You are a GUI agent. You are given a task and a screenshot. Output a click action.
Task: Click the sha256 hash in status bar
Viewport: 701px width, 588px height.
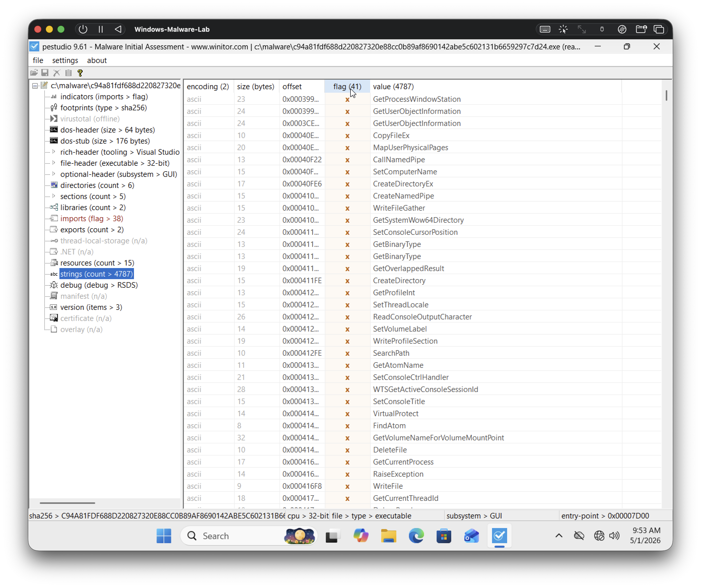157,515
